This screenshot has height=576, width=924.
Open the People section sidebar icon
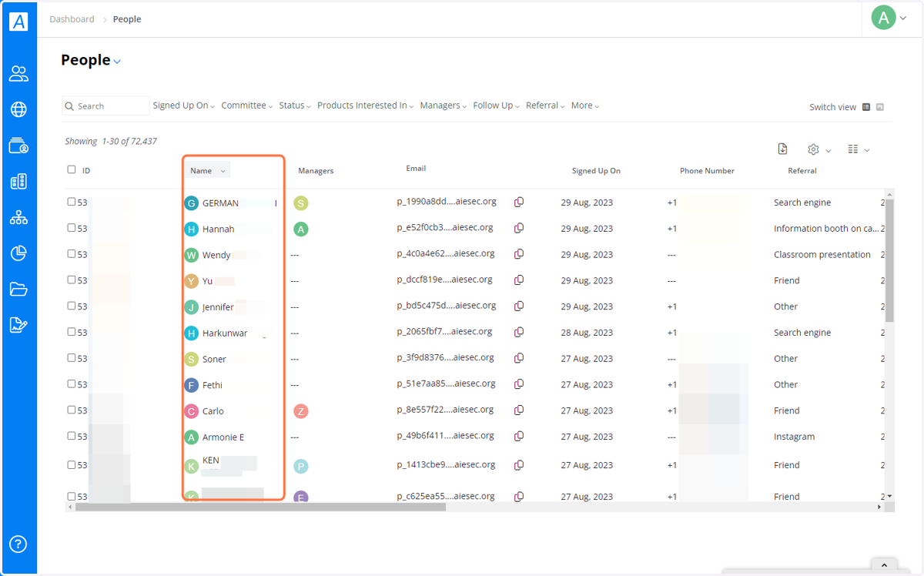click(x=18, y=74)
